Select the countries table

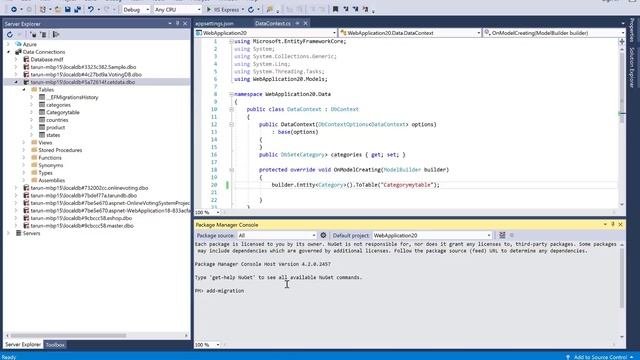point(57,120)
